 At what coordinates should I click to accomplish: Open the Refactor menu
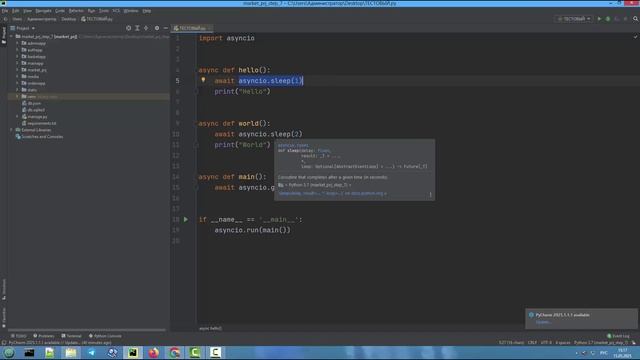[x=76, y=11]
